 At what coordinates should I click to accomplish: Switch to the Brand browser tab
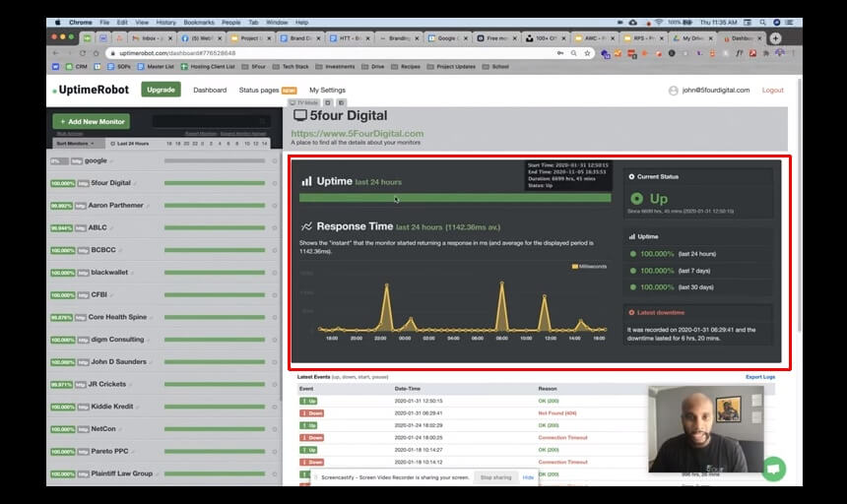click(x=300, y=38)
